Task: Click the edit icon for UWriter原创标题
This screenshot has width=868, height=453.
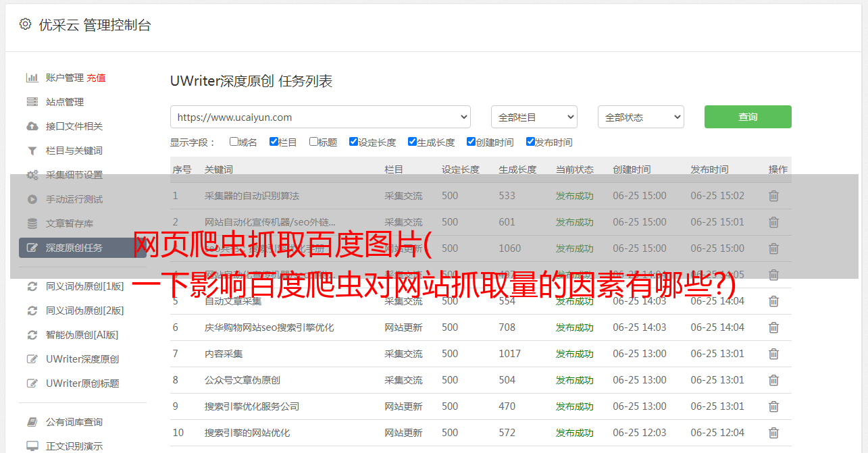Action: tap(32, 383)
